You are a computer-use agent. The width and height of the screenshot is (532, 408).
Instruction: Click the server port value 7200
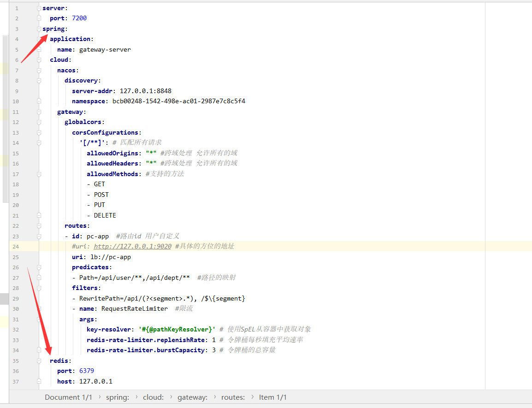(x=79, y=18)
